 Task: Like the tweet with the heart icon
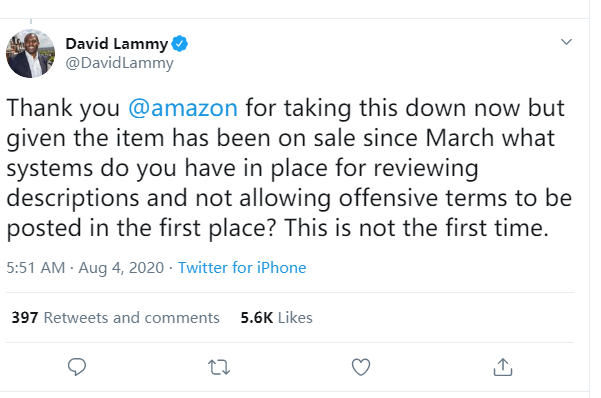[x=361, y=367]
